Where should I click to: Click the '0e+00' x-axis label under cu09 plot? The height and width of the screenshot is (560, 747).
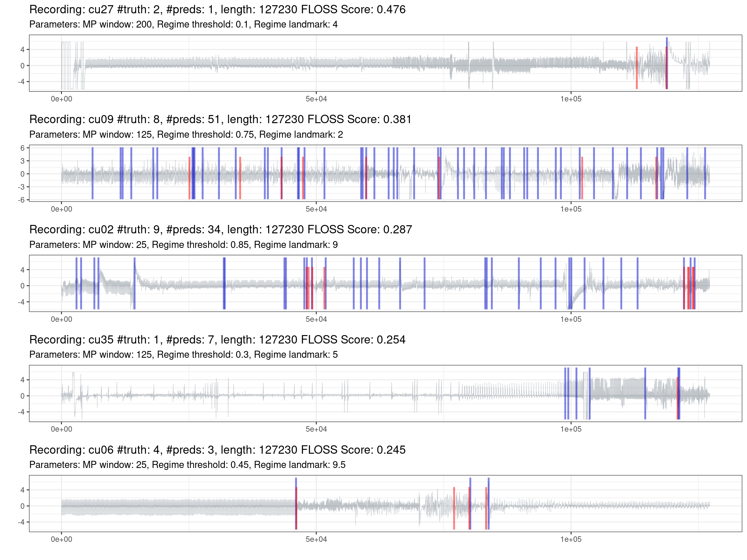click(62, 209)
